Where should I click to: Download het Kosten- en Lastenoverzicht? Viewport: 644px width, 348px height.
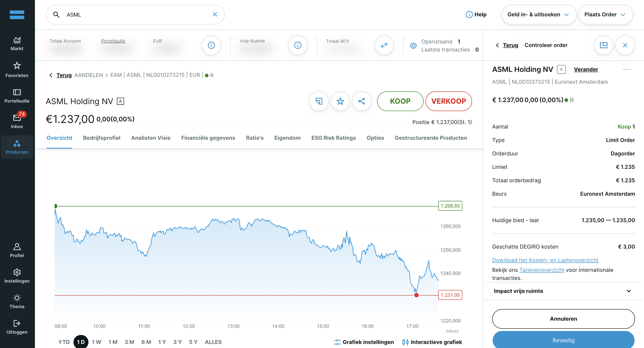(545, 260)
